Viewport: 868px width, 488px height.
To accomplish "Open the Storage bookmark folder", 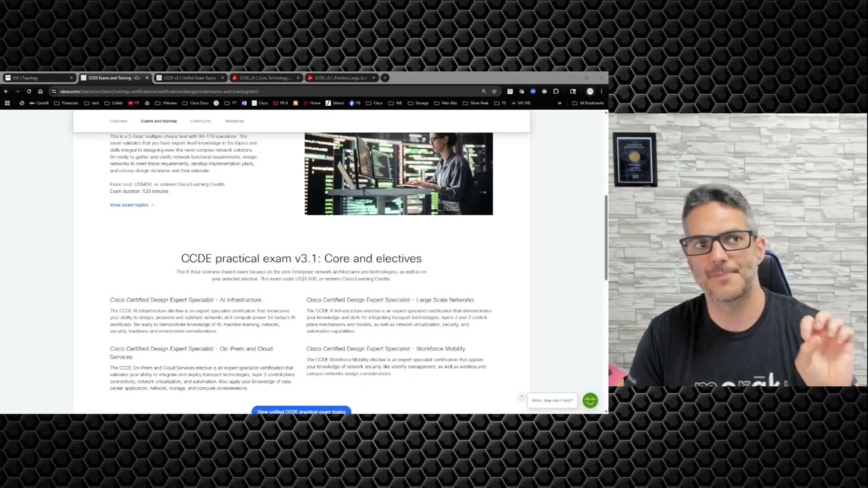I will click(418, 103).
